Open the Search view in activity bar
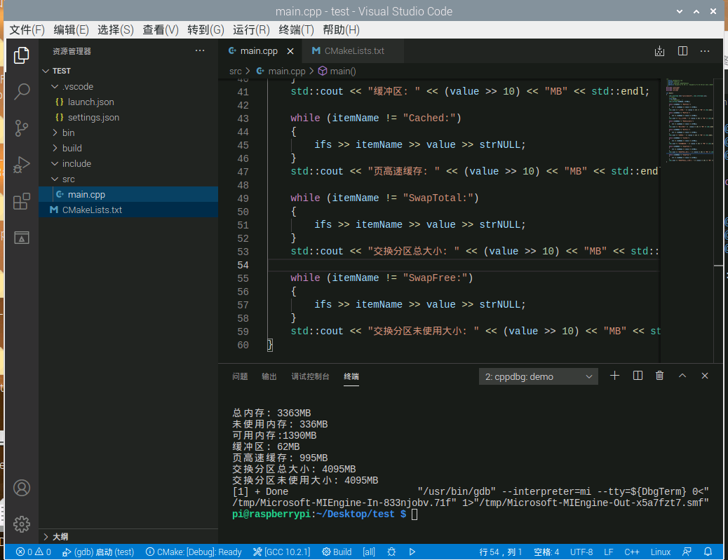 point(21,92)
